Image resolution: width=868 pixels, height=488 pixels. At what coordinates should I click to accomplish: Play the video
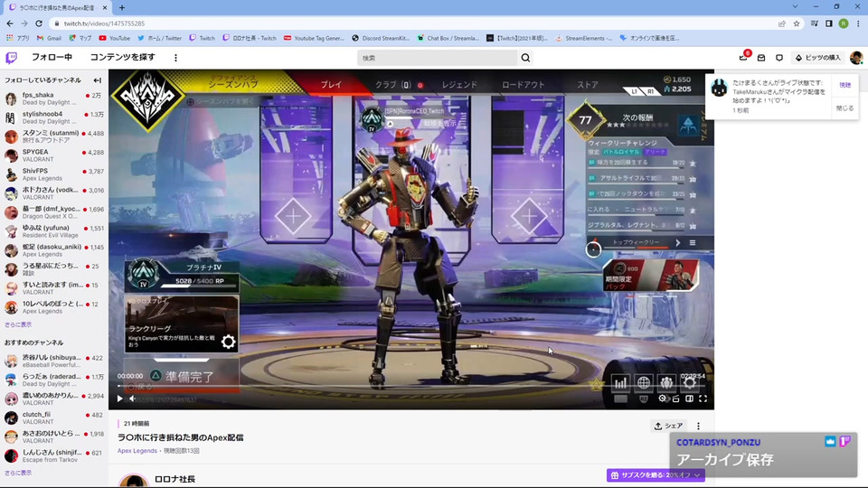pyautogui.click(x=119, y=399)
